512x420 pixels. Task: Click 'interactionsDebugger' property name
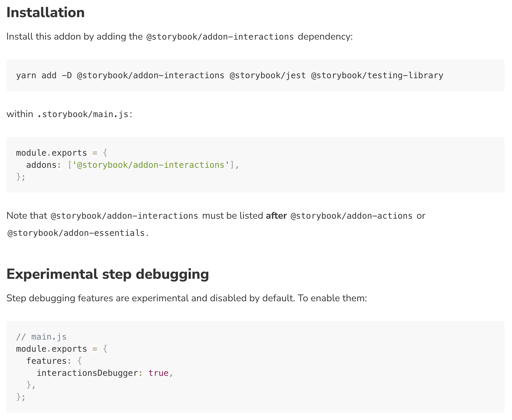point(87,373)
